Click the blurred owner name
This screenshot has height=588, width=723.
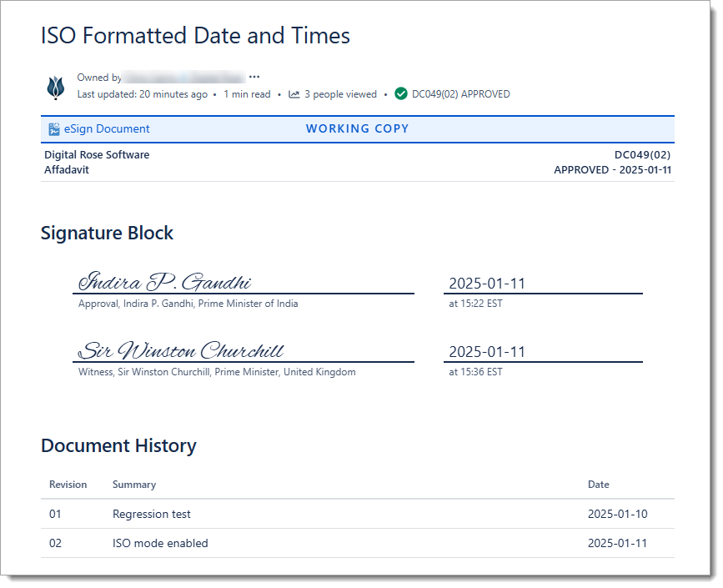[x=183, y=78]
